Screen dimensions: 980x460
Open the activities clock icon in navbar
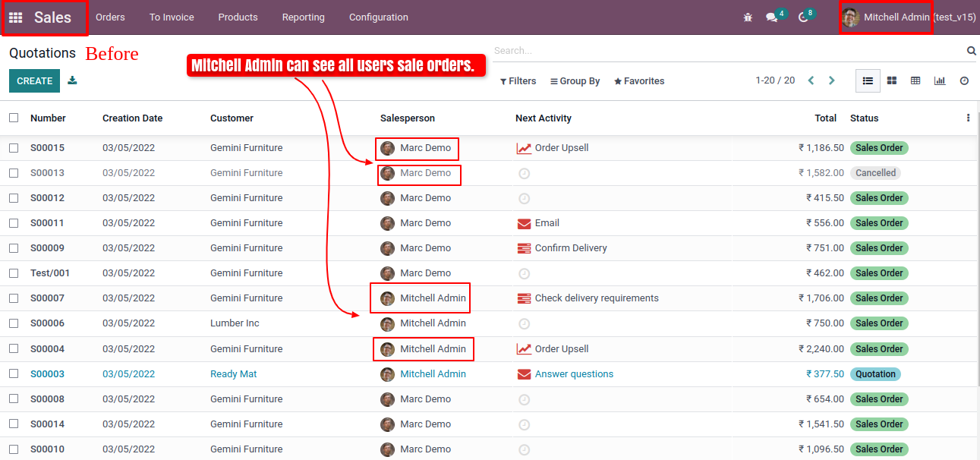(803, 17)
